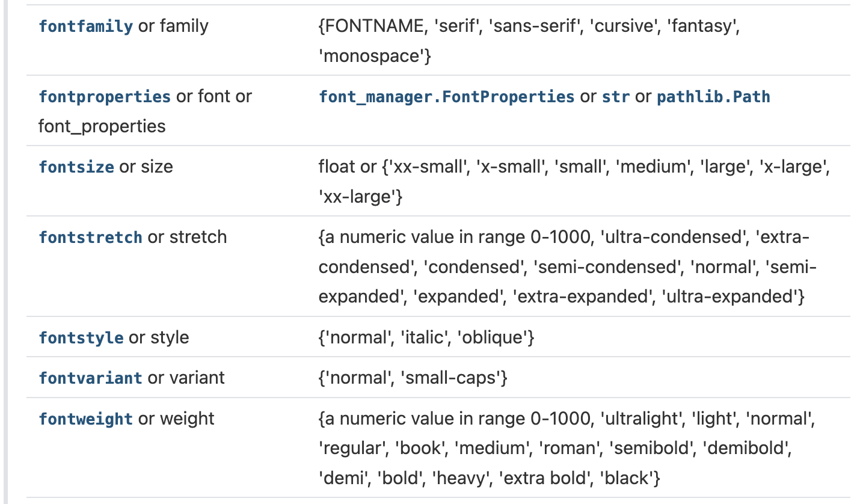Click the 'or stretch' alias text

[x=188, y=238]
